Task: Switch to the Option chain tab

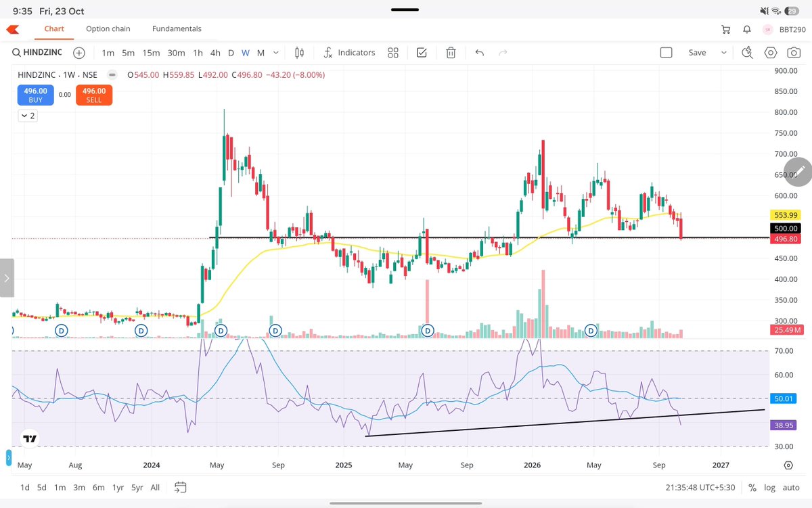Action: pyautogui.click(x=108, y=29)
